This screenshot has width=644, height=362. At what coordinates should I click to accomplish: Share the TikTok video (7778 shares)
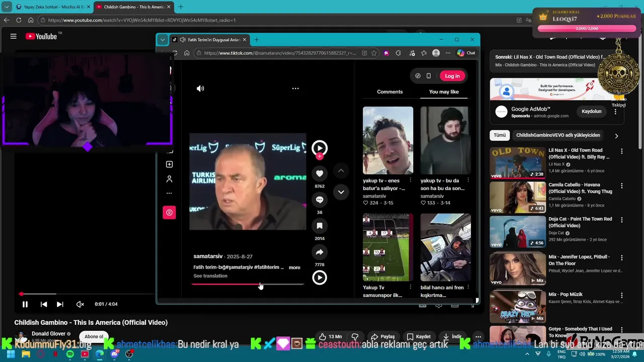click(319, 252)
